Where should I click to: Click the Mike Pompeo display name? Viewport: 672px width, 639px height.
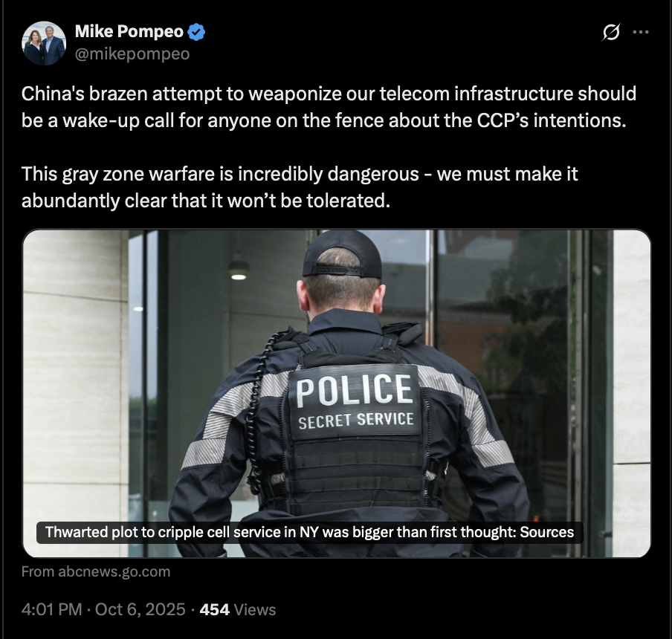[129, 31]
